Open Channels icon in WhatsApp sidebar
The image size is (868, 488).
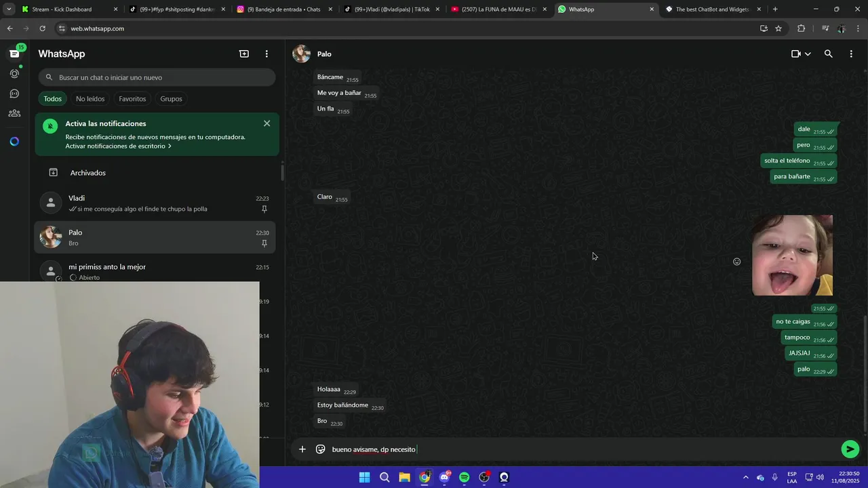[x=14, y=94]
